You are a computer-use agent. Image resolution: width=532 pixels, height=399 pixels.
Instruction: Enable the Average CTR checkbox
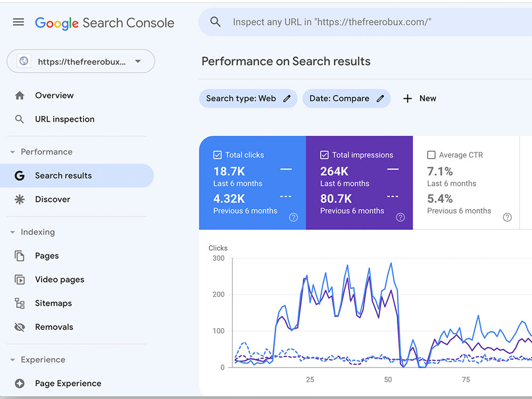[x=431, y=155]
